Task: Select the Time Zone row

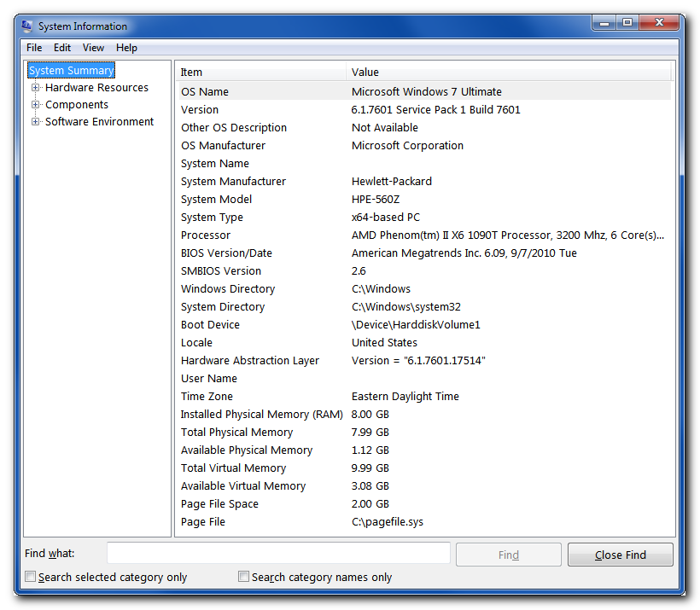Action: 425,396
